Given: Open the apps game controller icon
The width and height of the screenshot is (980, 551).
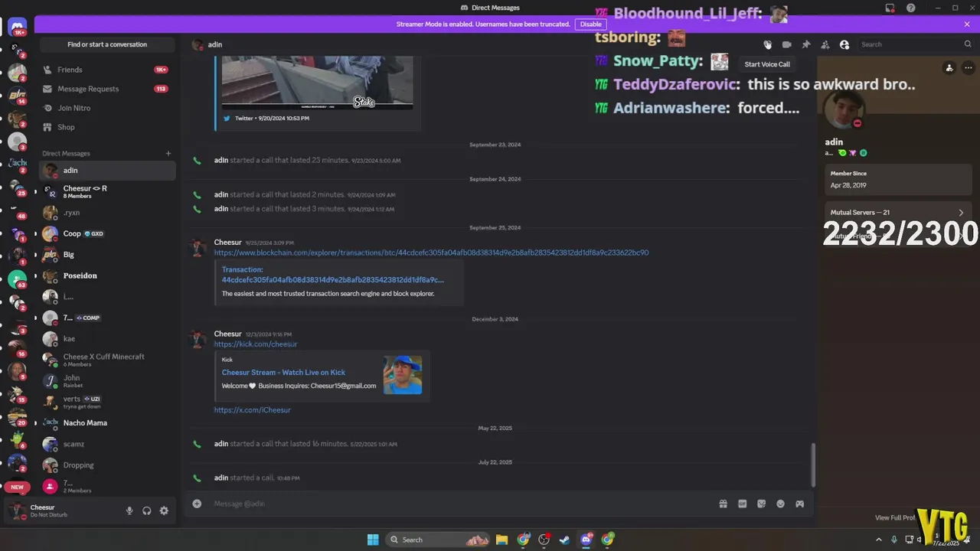Looking at the screenshot, I should pos(799,504).
